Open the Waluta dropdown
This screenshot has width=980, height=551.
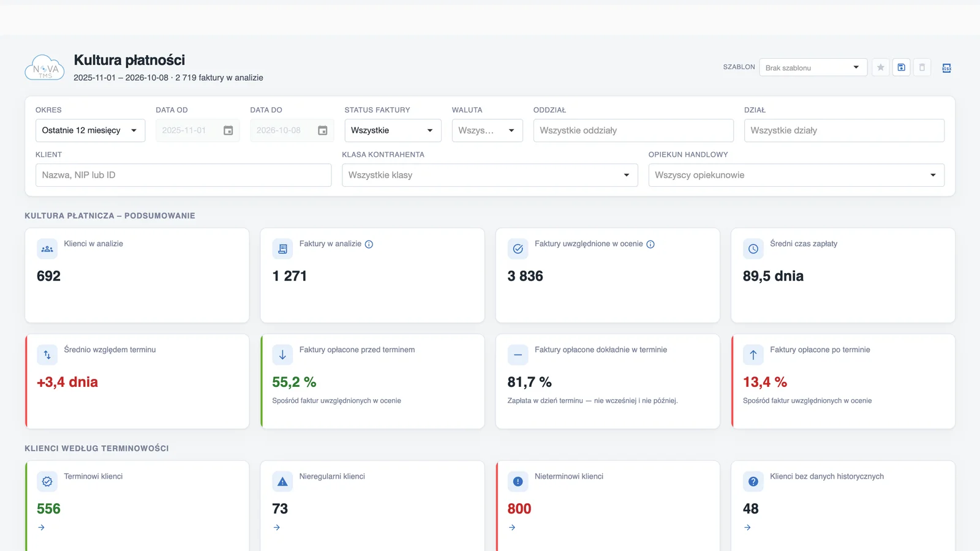pyautogui.click(x=487, y=130)
